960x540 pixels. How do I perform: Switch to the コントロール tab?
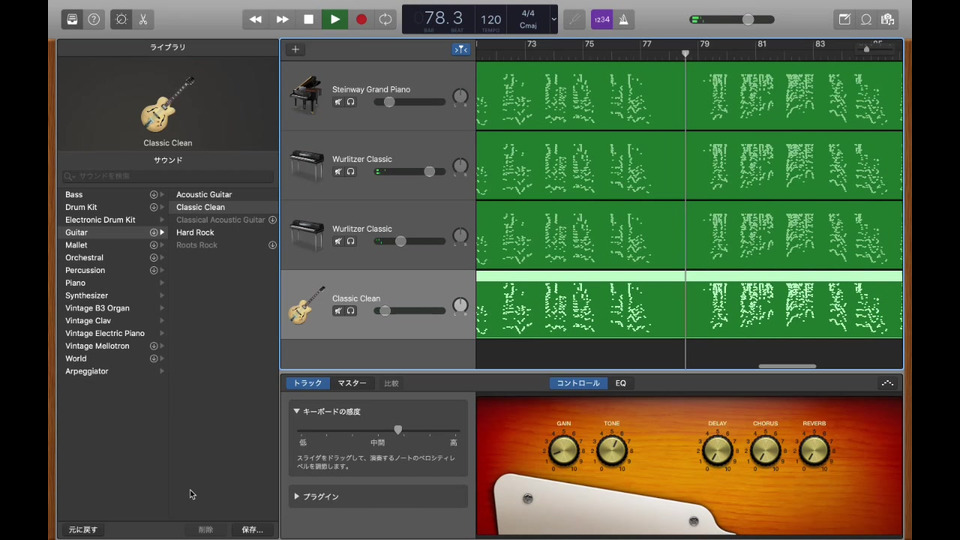point(578,383)
